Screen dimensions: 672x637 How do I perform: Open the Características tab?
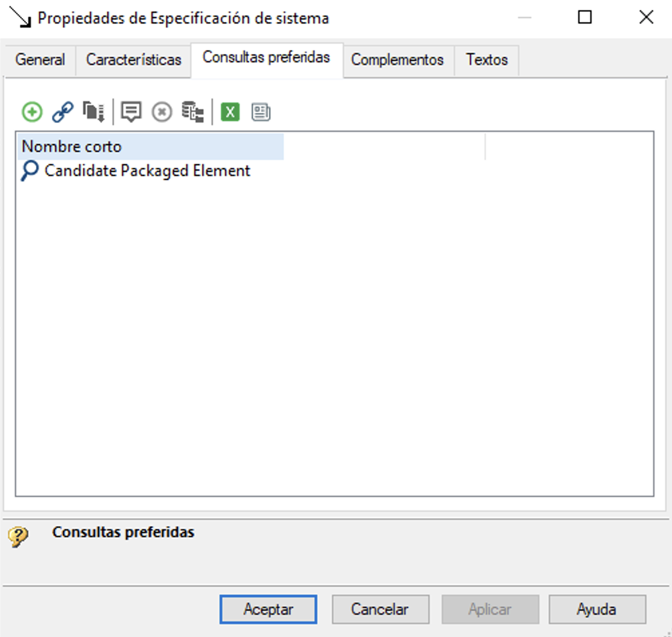[134, 60]
